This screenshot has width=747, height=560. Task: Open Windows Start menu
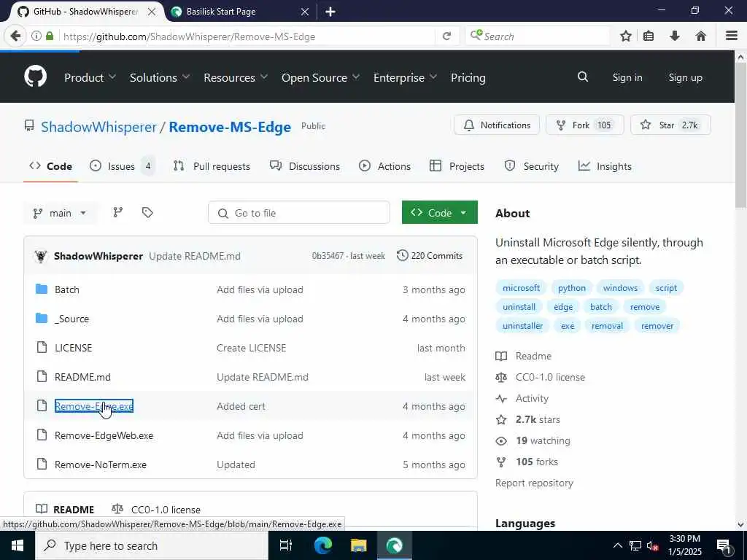pyautogui.click(x=18, y=545)
